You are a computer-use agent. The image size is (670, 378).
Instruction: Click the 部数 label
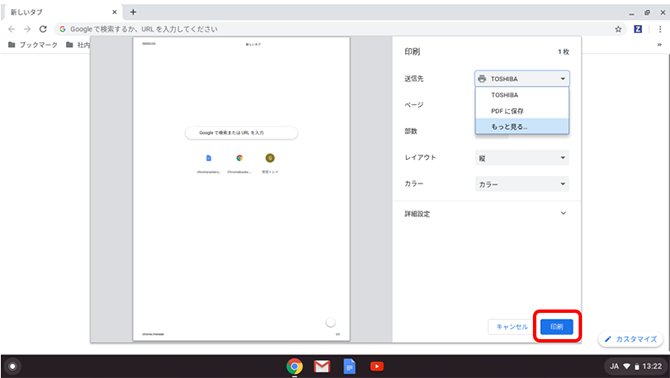point(411,131)
